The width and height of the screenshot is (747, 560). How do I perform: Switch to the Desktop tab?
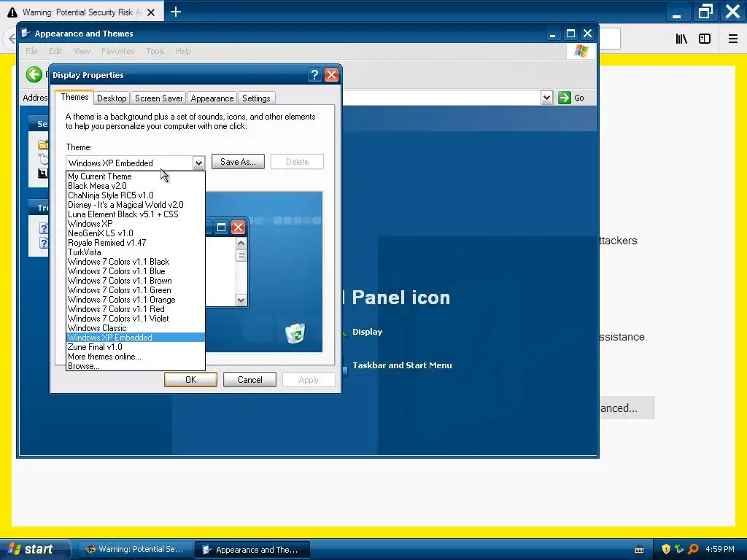(x=112, y=98)
